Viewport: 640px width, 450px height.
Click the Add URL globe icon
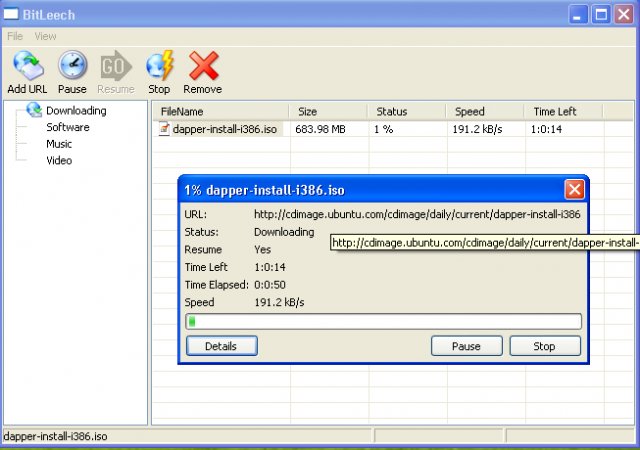(28, 65)
